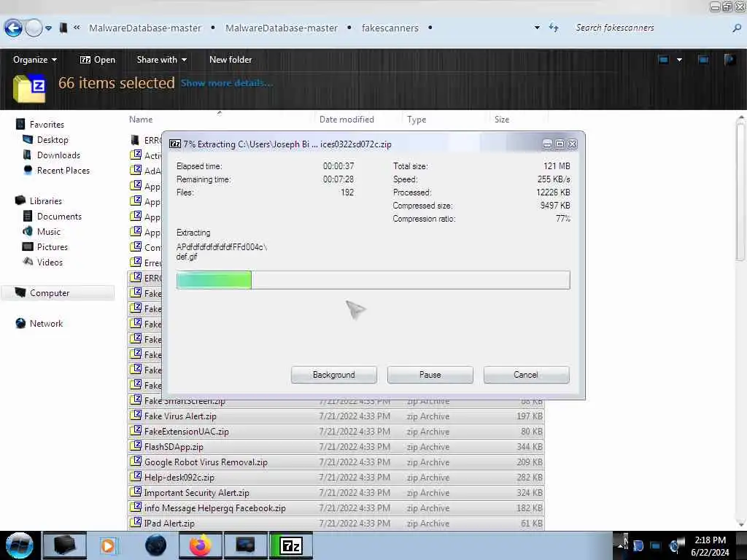The height and width of the screenshot is (560, 747).
Task: Sort by the Name column header
Action: 141,120
